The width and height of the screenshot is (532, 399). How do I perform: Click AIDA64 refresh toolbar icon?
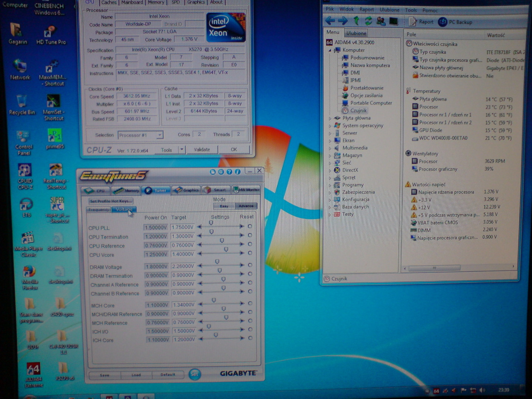coord(368,21)
